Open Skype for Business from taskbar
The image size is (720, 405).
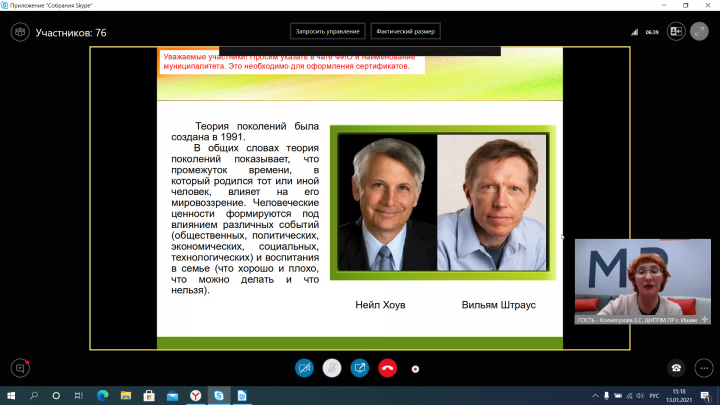[218, 395]
